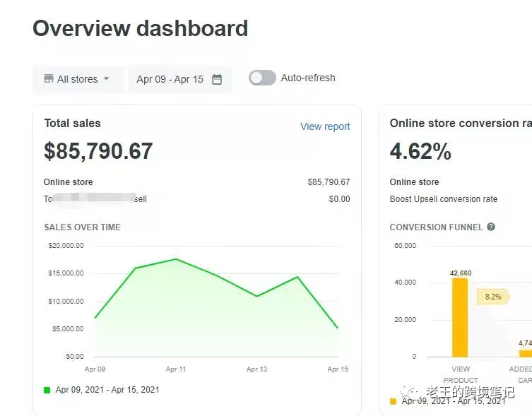Click the 8.2% conversion arrow tag
This screenshot has height=416, width=532.
(493, 297)
